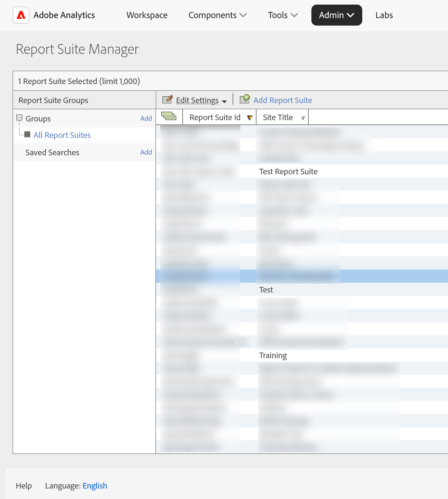The width and height of the screenshot is (448, 499).
Task: Click the Adobe Analytics logo icon
Action: coord(21,15)
